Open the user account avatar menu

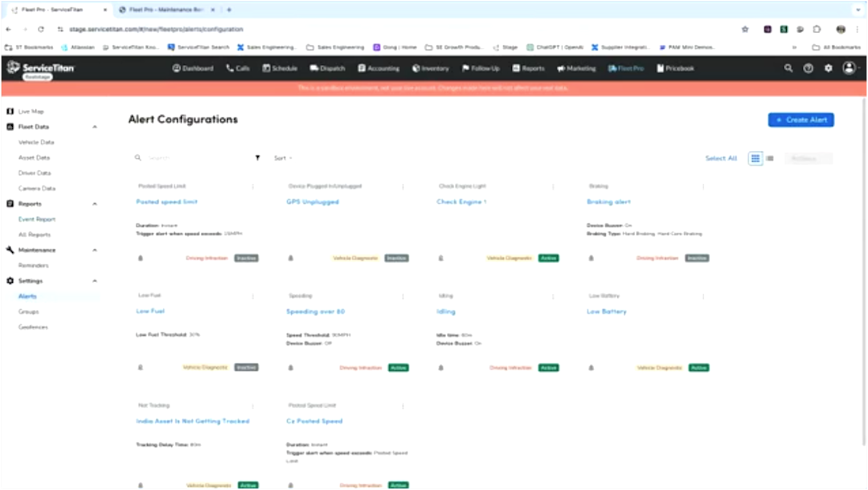[x=850, y=68]
